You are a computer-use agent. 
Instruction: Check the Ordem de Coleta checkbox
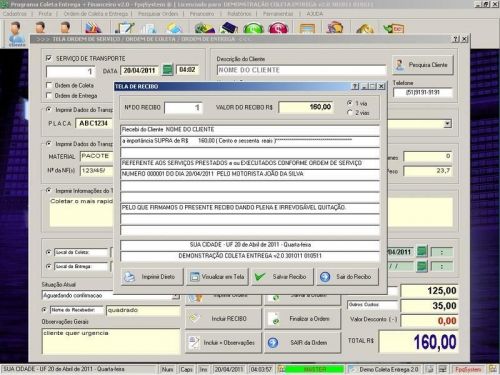49,85
